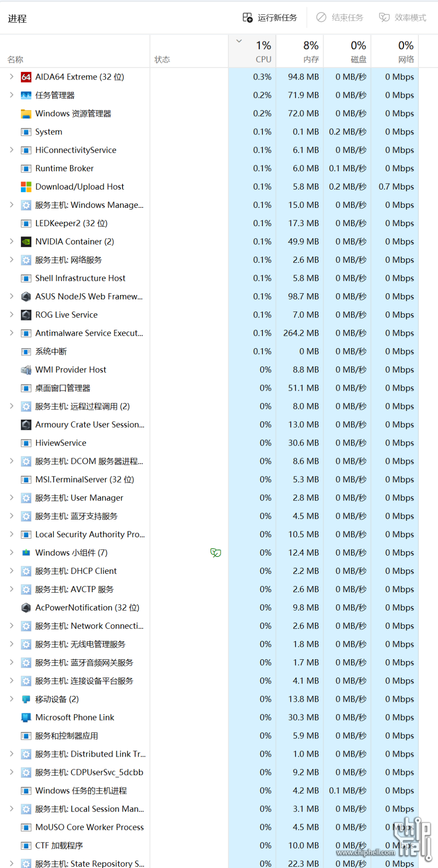The image size is (438, 868).
Task: Select 服务主机: 蓝牙音频网关服务 row
Action: (x=209, y=663)
